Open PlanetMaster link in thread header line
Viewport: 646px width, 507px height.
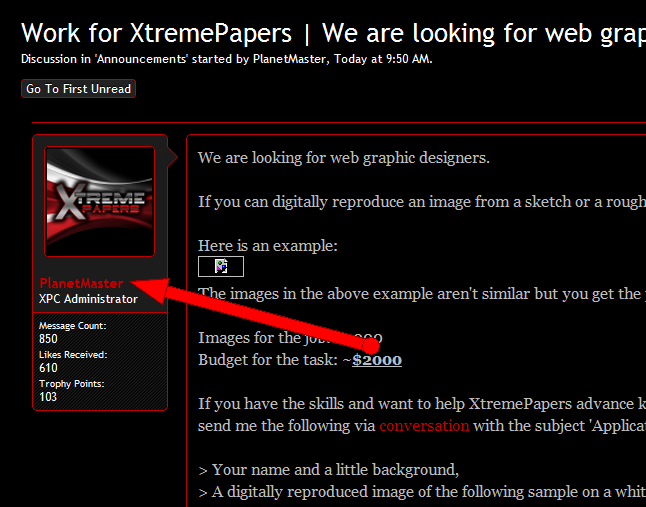coord(290,59)
